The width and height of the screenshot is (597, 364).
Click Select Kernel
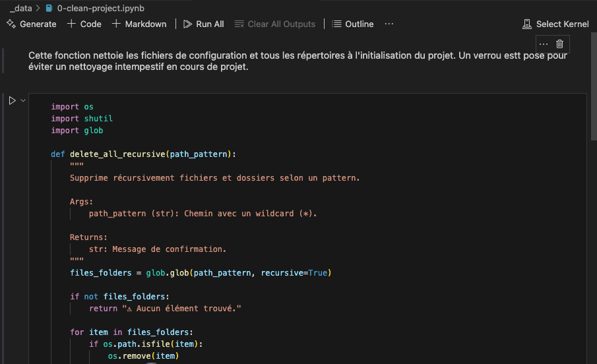click(555, 24)
